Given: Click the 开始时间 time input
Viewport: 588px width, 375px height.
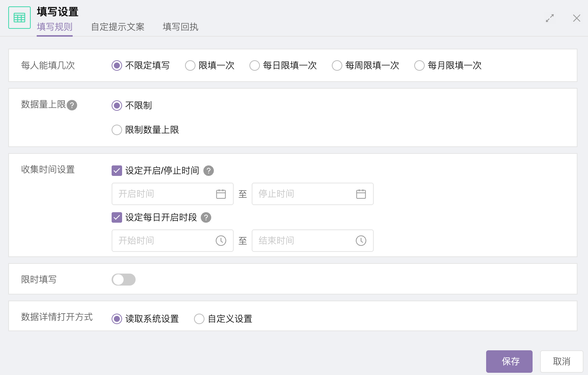Looking at the screenshot, I should pos(173,241).
